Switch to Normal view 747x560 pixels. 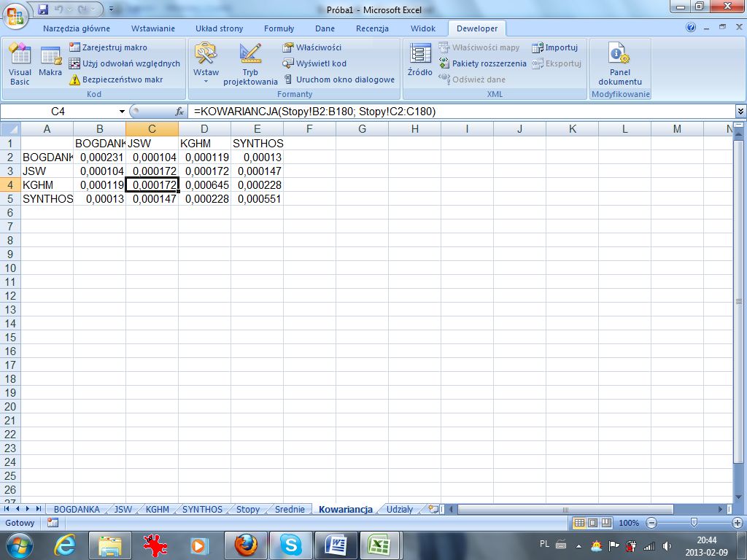click(x=579, y=523)
